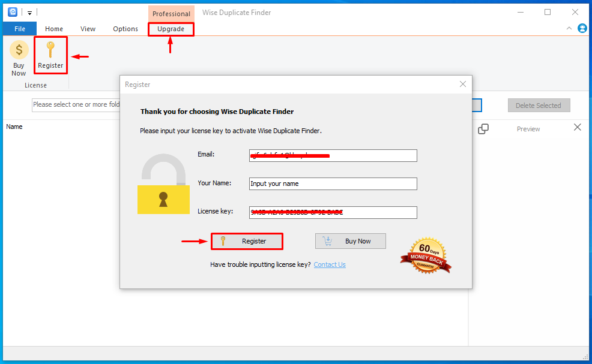Image resolution: width=592 pixels, height=364 pixels.
Task: Open the File menu
Action: (x=20, y=29)
